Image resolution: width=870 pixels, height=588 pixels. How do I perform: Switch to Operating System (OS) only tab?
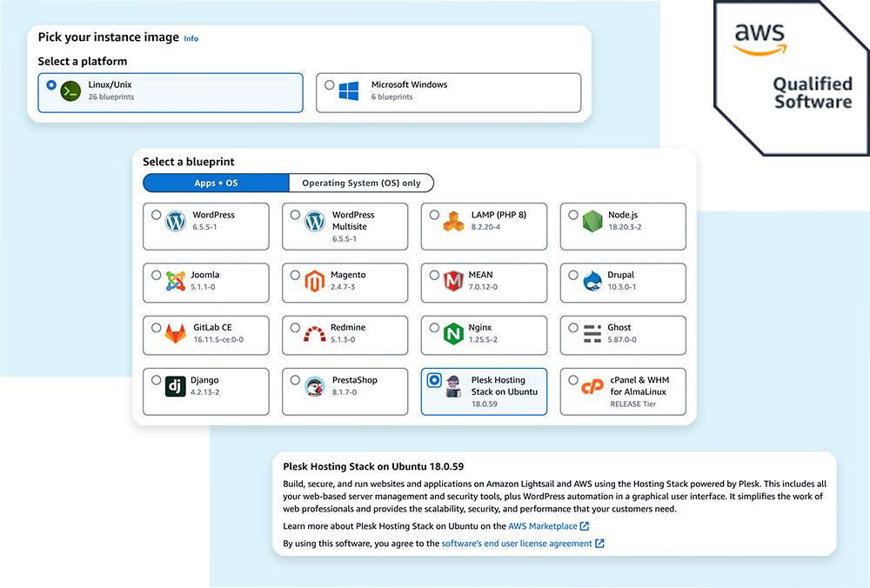(361, 183)
